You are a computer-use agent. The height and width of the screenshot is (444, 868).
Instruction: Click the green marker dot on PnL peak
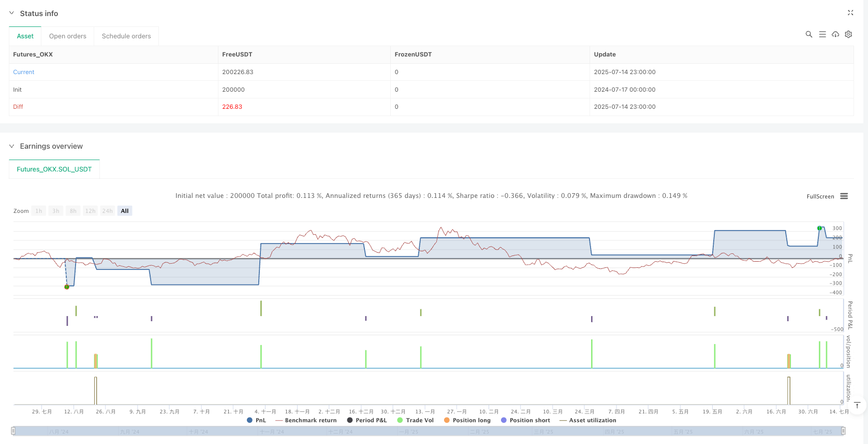819,228
